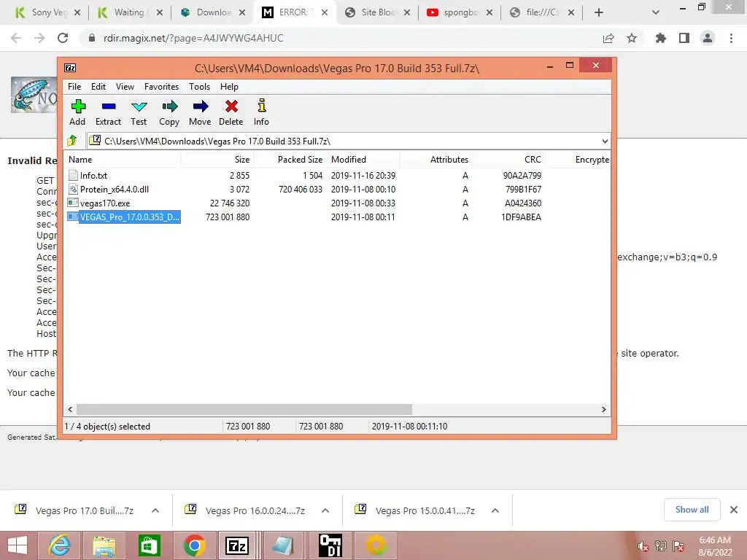The height and width of the screenshot is (560, 747).
Task: Close the ERROR browser tab
Action: [325, 13]
